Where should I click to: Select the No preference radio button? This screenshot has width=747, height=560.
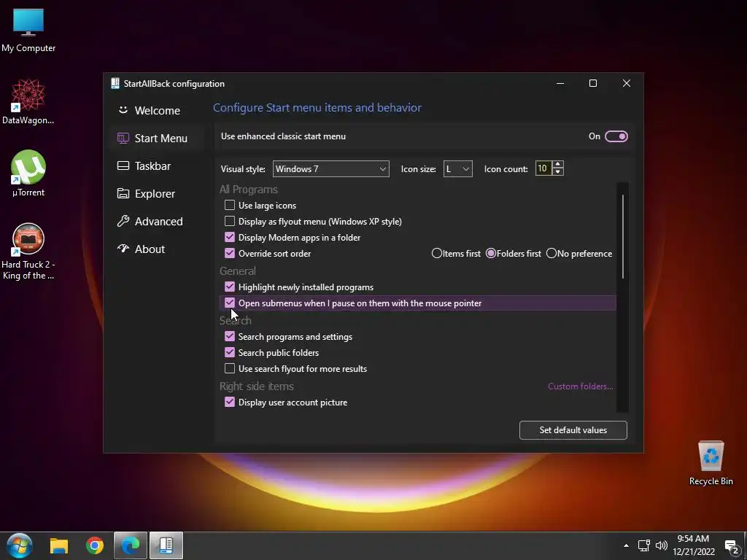(551, 253)
